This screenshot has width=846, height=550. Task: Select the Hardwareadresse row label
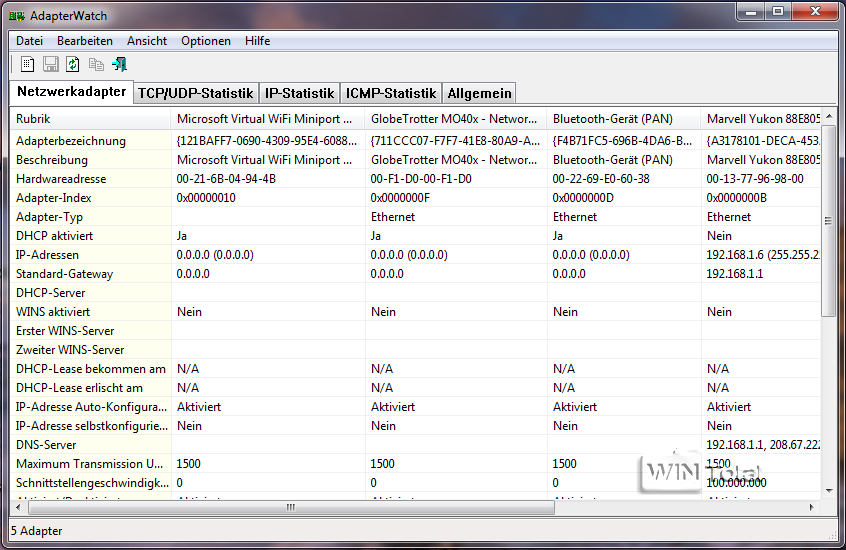pos(61,179)
